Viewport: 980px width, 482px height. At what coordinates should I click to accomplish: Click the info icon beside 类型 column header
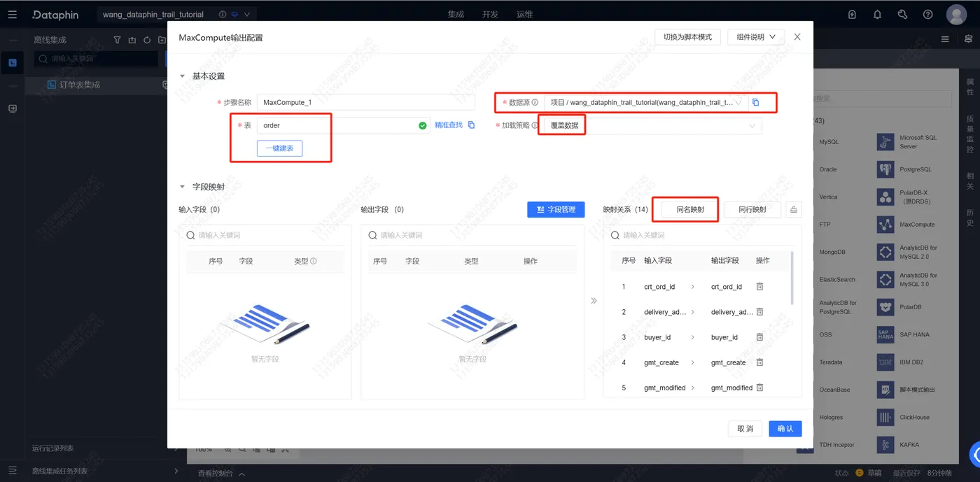pyautogui.click(x=314, y=261)
